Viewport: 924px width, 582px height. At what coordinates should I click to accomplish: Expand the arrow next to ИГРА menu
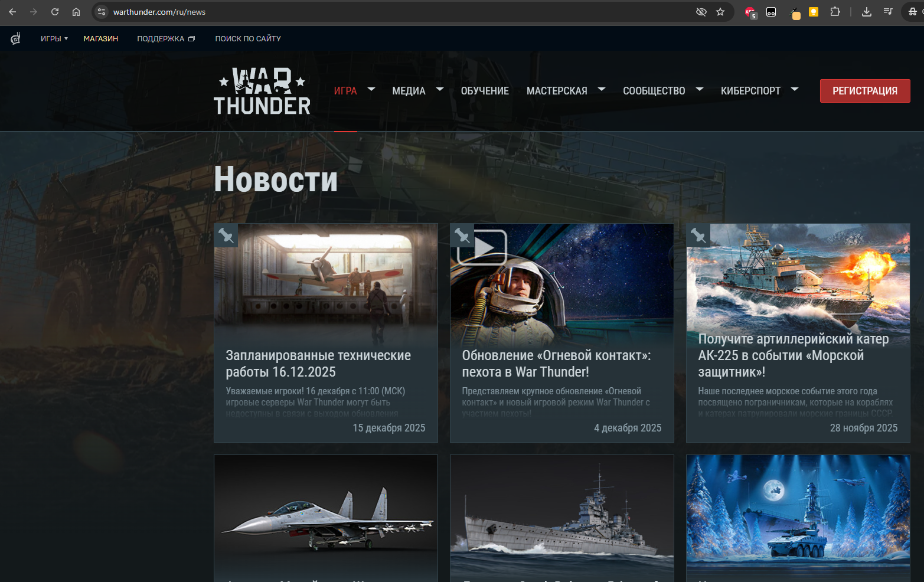(371, 89)
